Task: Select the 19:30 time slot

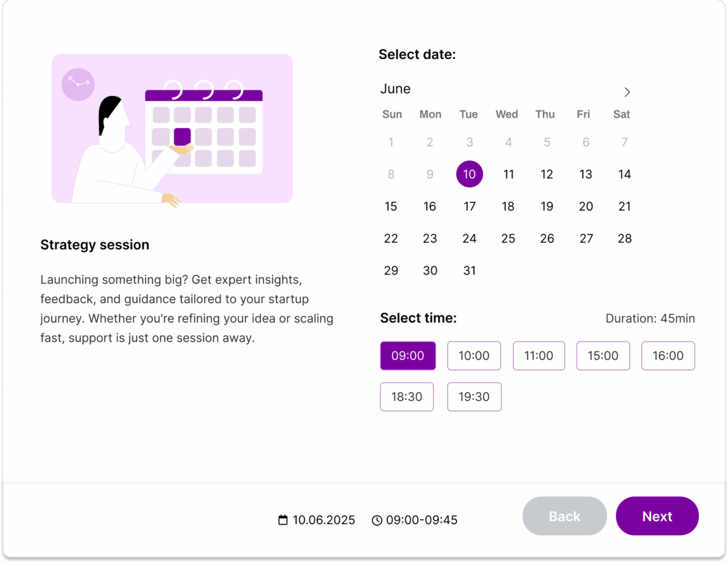Action: point(474,397)
